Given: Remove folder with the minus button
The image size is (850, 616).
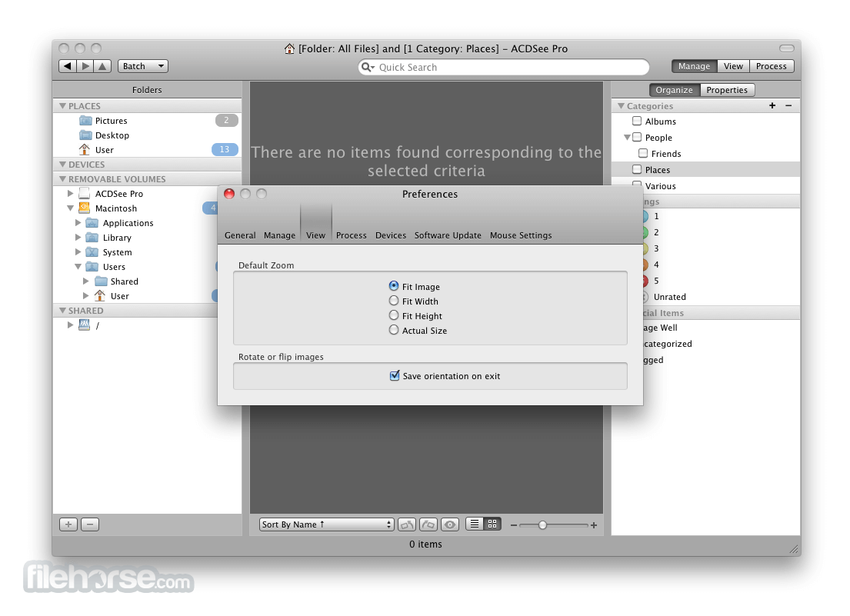Looking at the screenshot, I should pyautogui.click(x=90, y=524).
